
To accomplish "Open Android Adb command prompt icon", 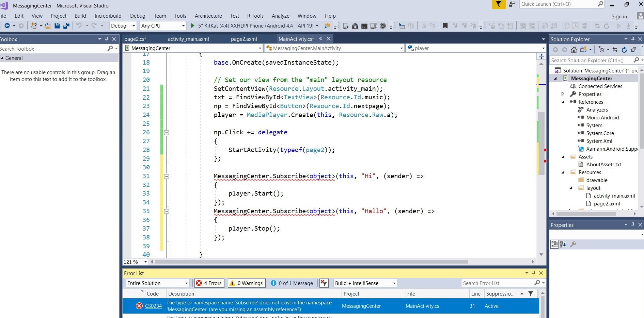I will pos(364,26).
